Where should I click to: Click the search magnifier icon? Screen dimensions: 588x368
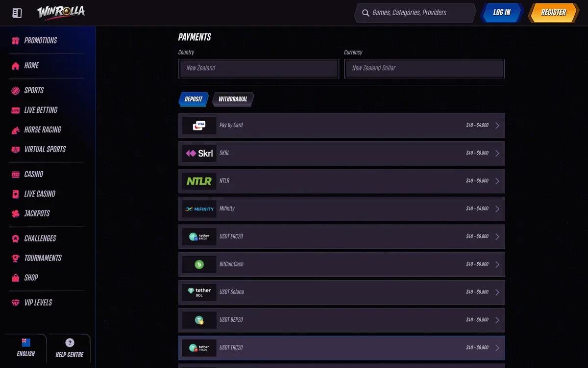(x=366, y=13)
